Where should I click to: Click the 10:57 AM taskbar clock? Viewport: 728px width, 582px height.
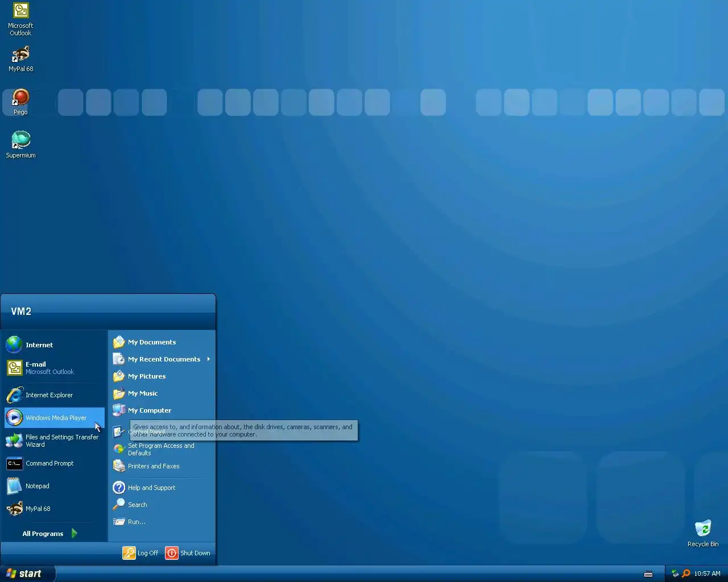tap(707, 573)
